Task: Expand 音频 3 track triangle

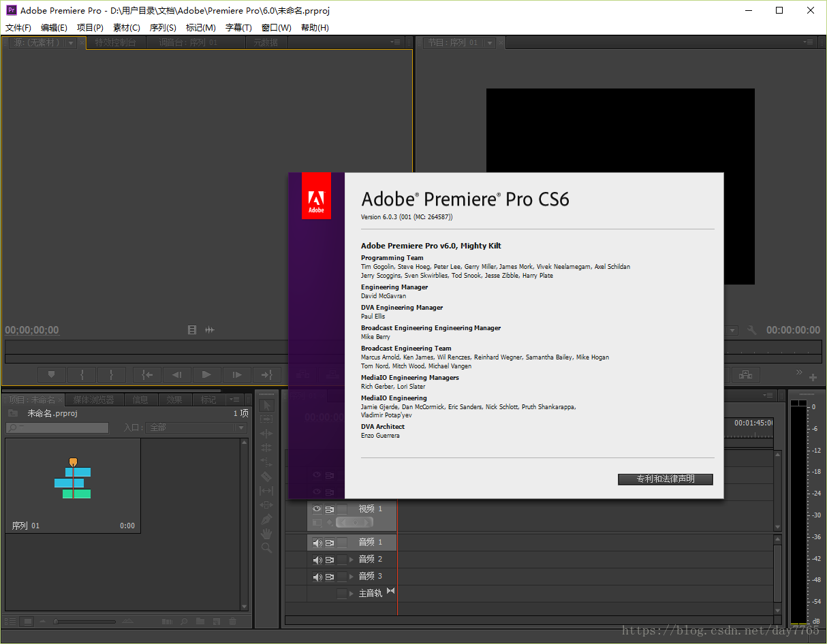Action: (x=352, y=577)
